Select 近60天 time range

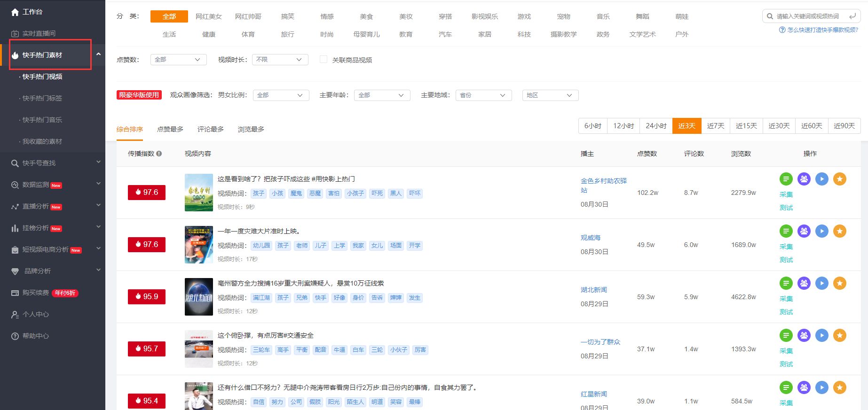812,126
